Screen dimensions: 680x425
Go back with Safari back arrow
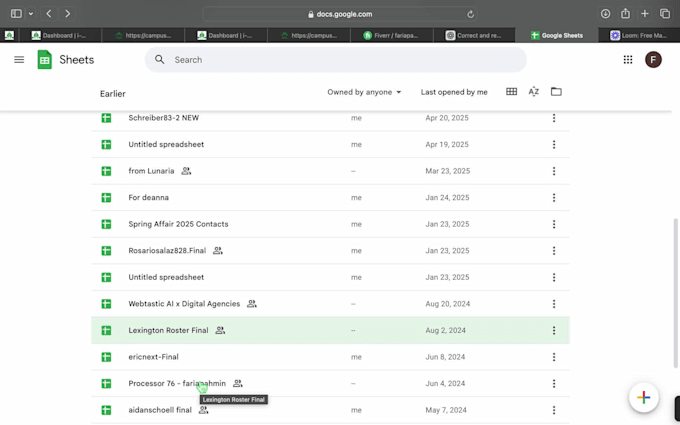pos(49,14)
